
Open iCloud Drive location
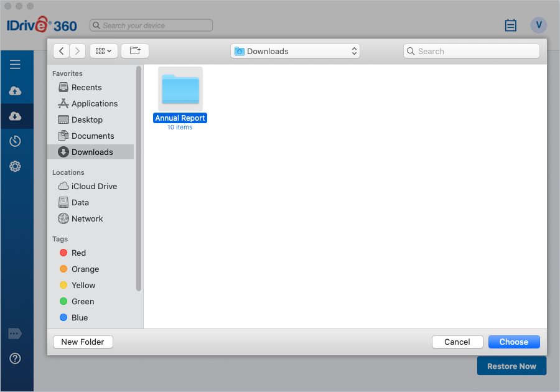tap(91, 187)
